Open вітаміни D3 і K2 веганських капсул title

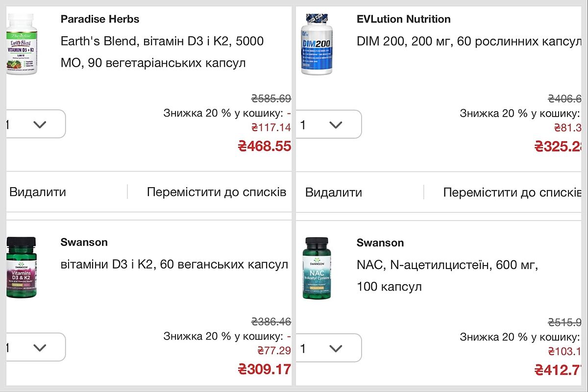[x=174, y=265]
